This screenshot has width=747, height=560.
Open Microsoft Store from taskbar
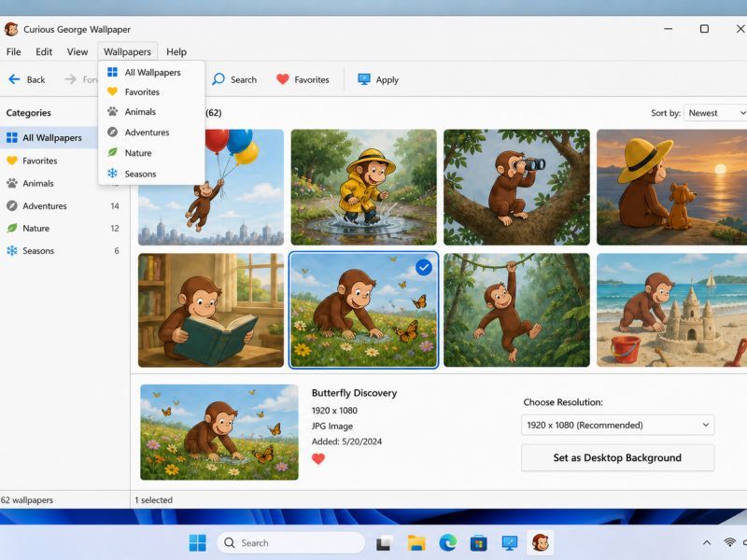tap(478, 543)
